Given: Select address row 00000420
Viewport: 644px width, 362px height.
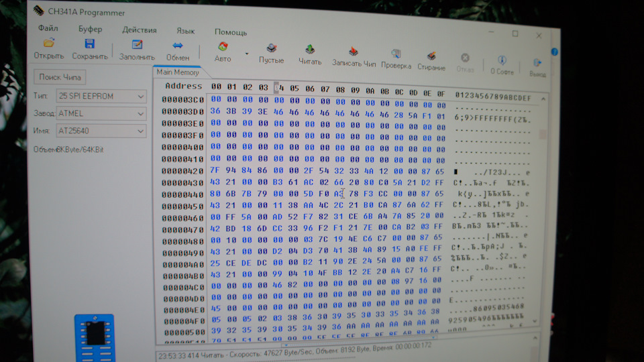Looking at the screenshot, I should click(x=182, y=171).
